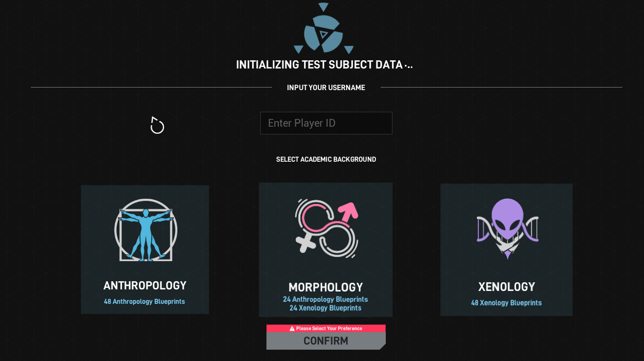644x361 pixels.
Task: Click the pink male arrow symbol in the Morphology icon
Action: click(349, 211)
